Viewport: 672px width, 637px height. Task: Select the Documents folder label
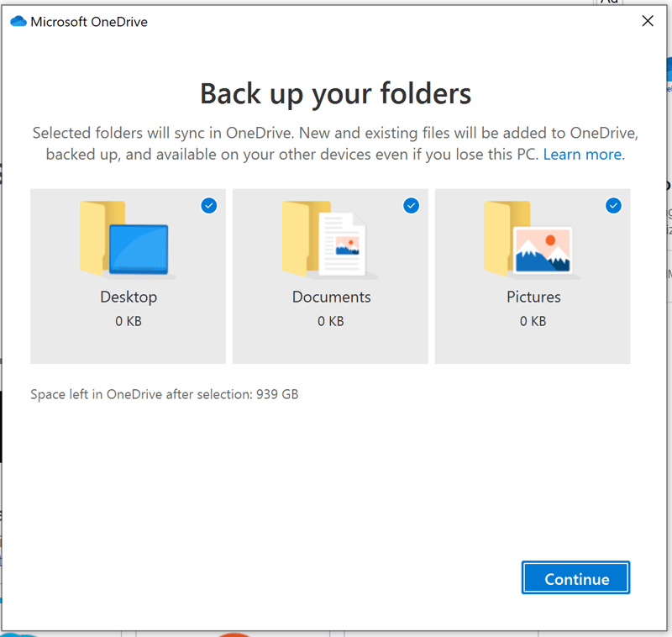tap(331, 297)
